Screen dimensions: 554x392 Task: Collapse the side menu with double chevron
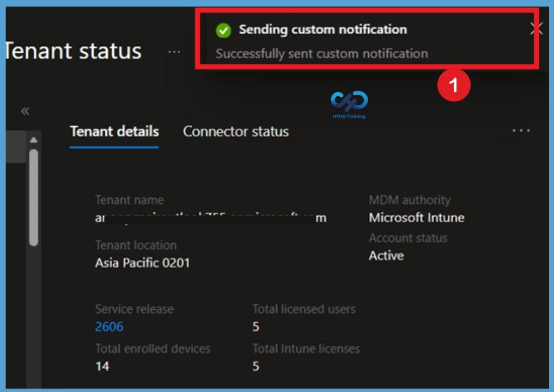pos(25,111)
